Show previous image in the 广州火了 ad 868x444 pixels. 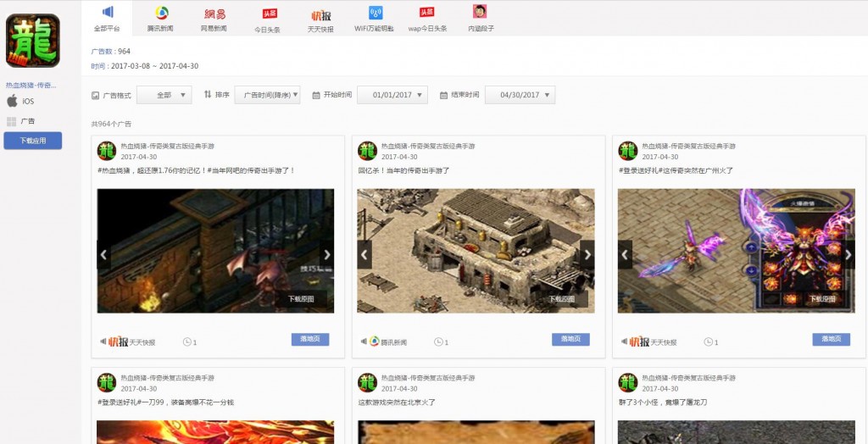click(x=625, y=255)
